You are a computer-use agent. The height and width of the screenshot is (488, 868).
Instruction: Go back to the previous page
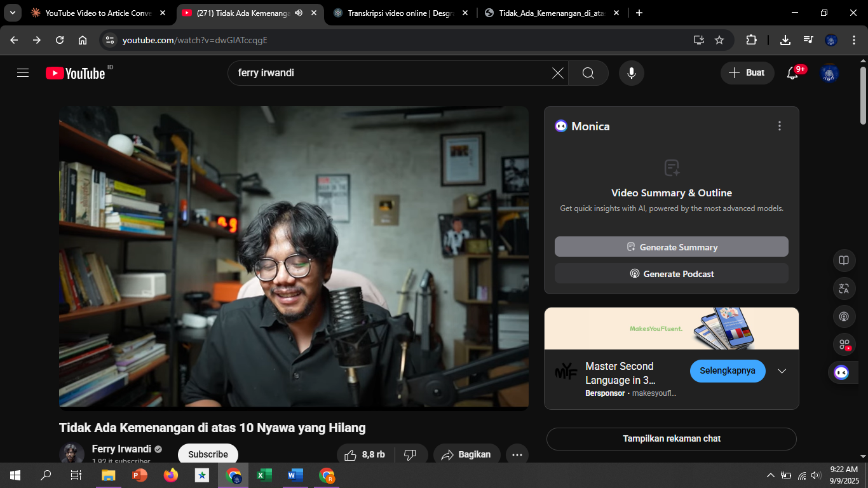click(14, 40)
